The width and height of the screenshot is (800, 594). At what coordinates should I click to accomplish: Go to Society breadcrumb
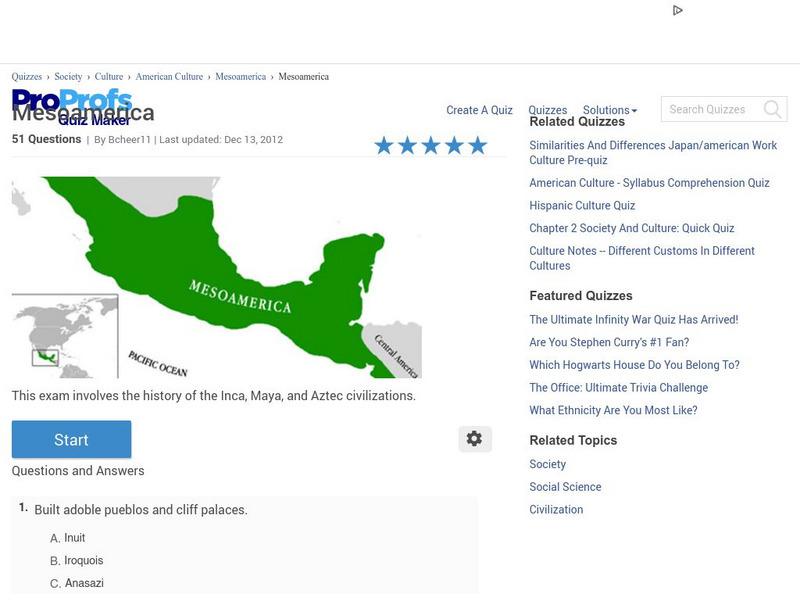tap(68, 77)
